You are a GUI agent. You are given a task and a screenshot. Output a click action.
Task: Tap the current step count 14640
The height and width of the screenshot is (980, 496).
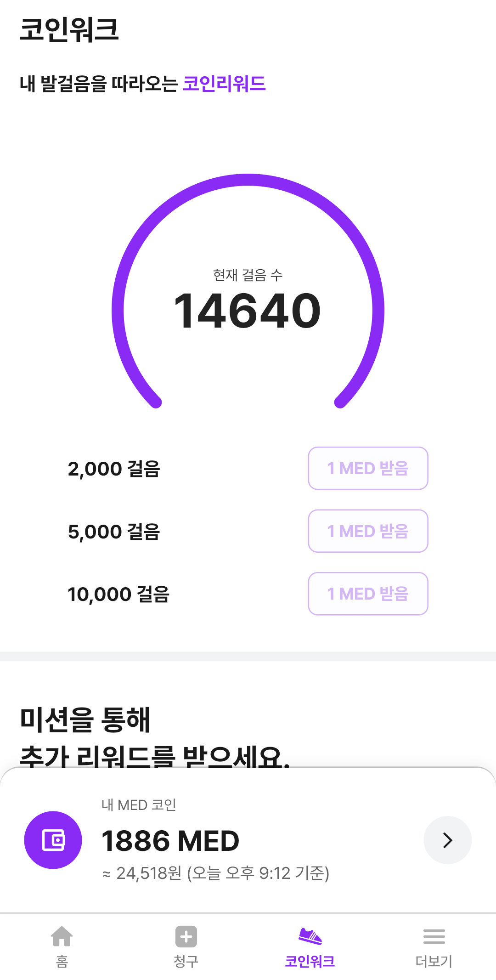pos(248,311)
